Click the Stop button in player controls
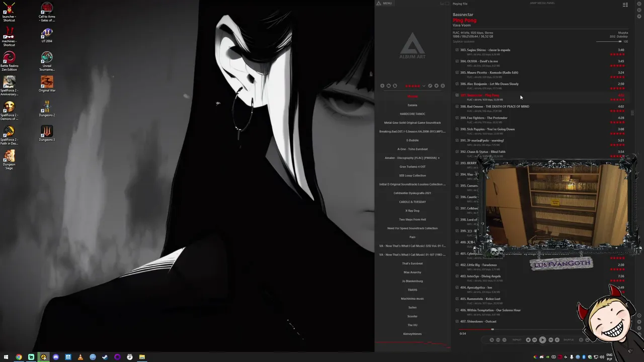The width and height of the screenshot is (644, 362). (x=528, y=340)
